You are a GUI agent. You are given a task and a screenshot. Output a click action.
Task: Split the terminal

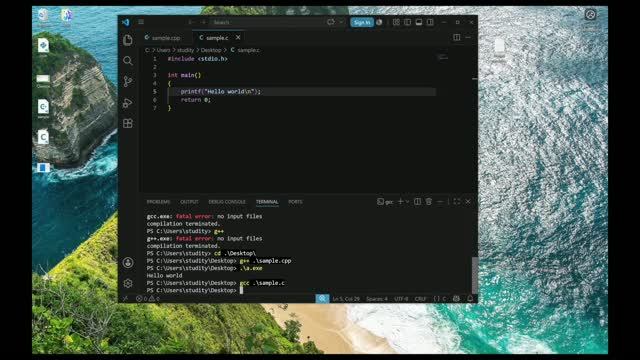pos(417,202)
